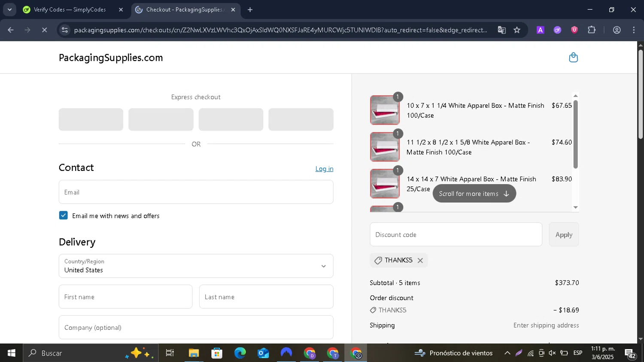Open the Pronóstico de vientos weather widget
This screenshot has width=644, height=362.
(454, 353)
